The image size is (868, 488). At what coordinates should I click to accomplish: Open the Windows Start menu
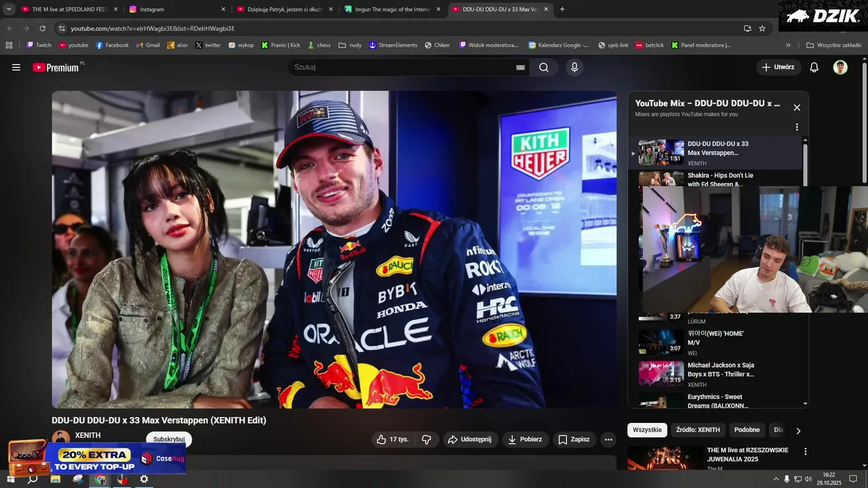point(10,479)
